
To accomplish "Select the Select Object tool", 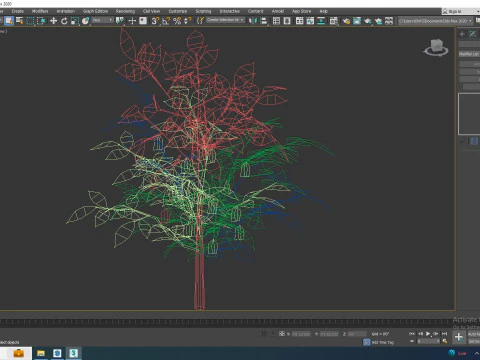I will 9,21.
